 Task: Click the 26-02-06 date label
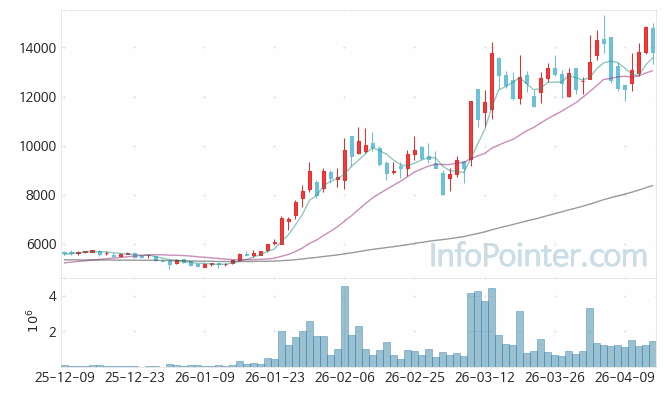tap(345, 377)
